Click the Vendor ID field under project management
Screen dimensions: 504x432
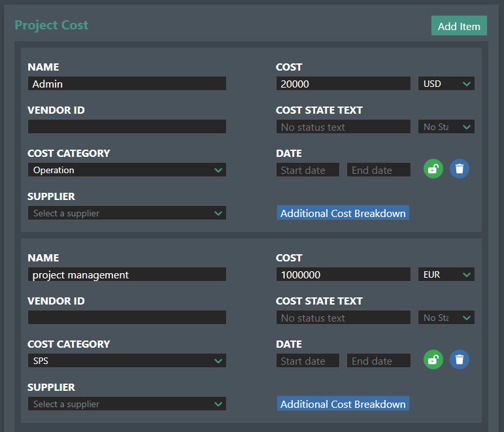tap(127, 318)
